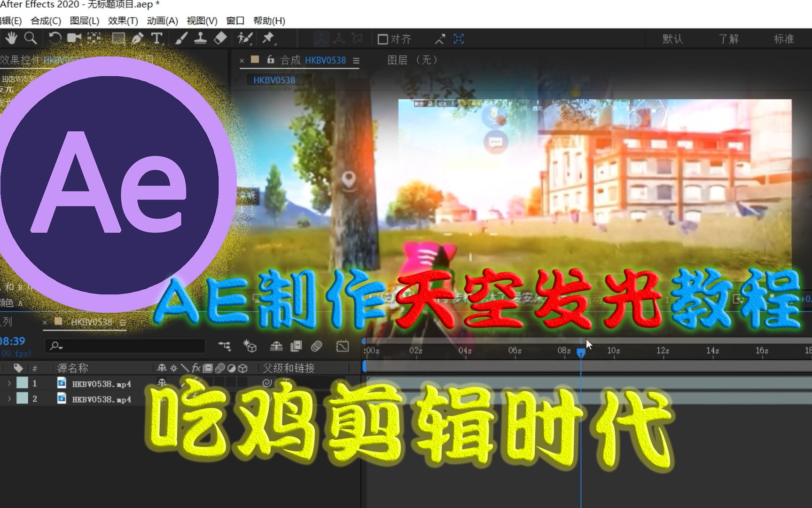
Task: Click the 源名称 column header
Action: click(72, 368)
